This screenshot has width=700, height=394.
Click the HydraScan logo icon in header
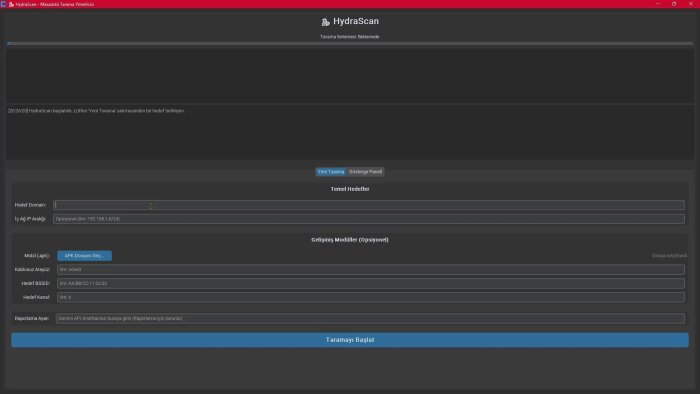click(325, 21)
